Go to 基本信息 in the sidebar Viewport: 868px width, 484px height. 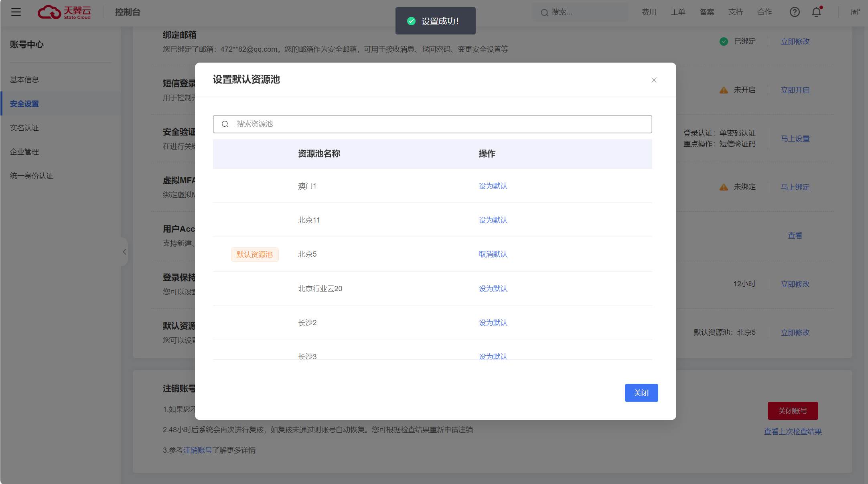click(24, 80)
